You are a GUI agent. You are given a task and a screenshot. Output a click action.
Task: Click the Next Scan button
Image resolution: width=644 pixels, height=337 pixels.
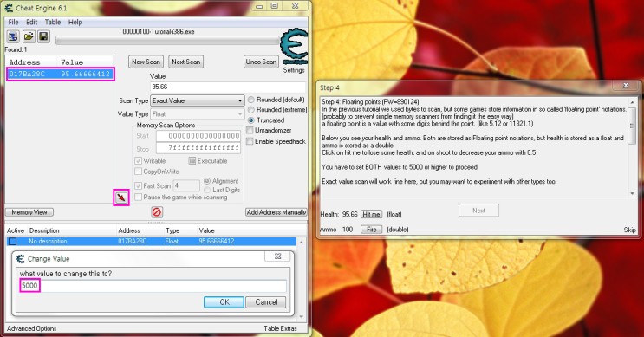[x=186, y=62]
